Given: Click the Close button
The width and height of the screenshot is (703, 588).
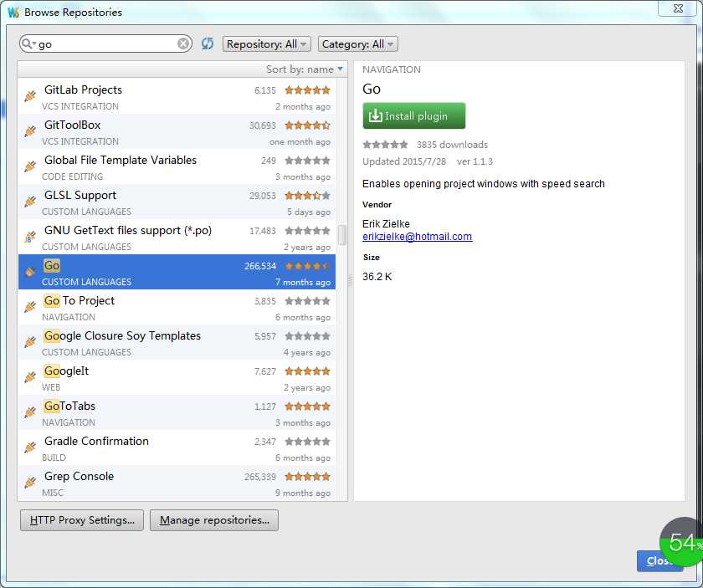Looking at the screenshot, I should click(660, 560).
